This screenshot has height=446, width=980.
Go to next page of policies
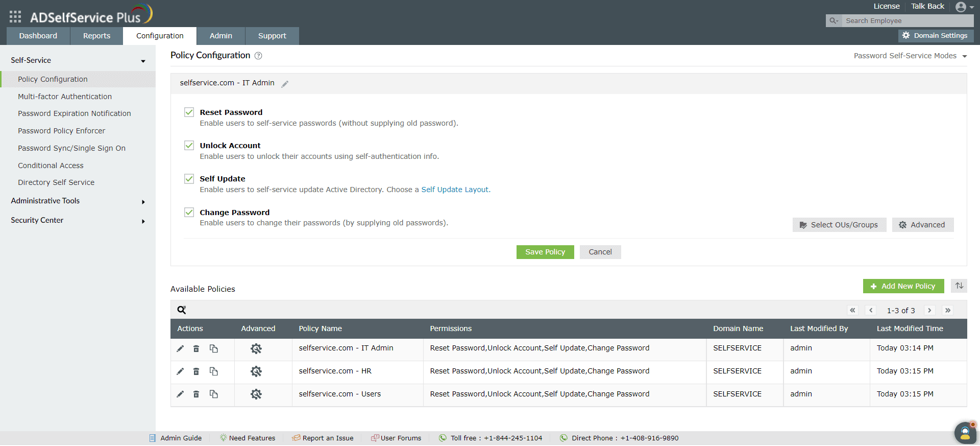click(x=929, y=310)
